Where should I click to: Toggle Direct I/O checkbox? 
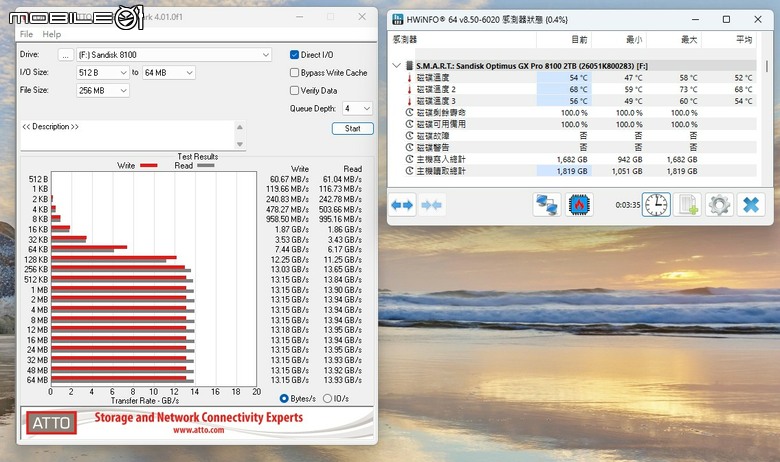[294, 55]
